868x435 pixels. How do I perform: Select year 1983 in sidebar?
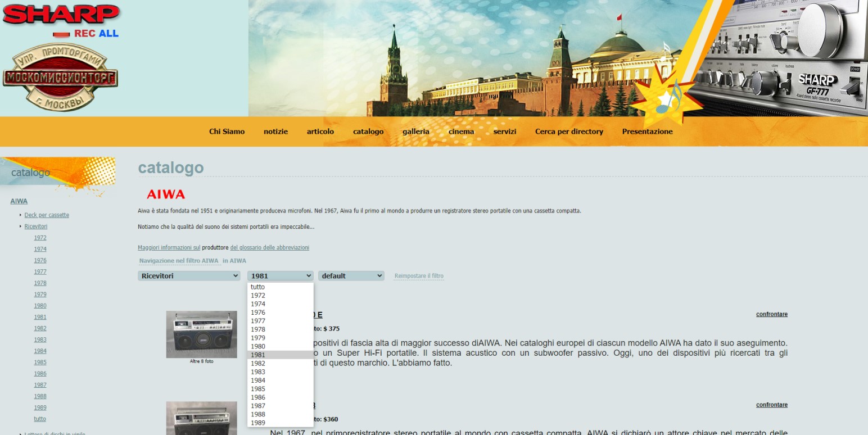[40, 339]
